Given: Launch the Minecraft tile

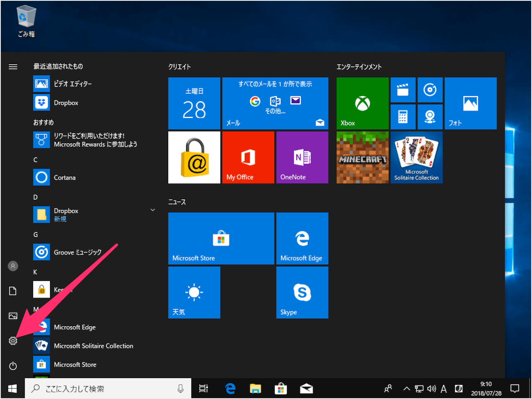Looking at the screenshot, I should 362,157.
